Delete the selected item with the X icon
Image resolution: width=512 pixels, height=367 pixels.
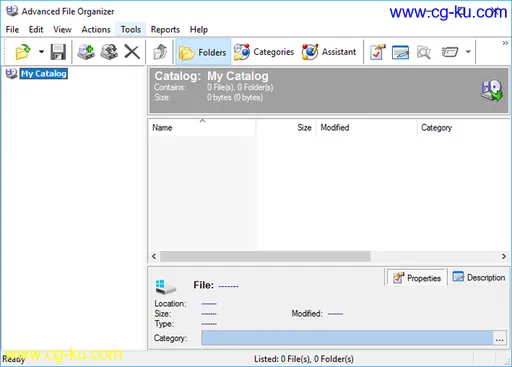[132, 52]
